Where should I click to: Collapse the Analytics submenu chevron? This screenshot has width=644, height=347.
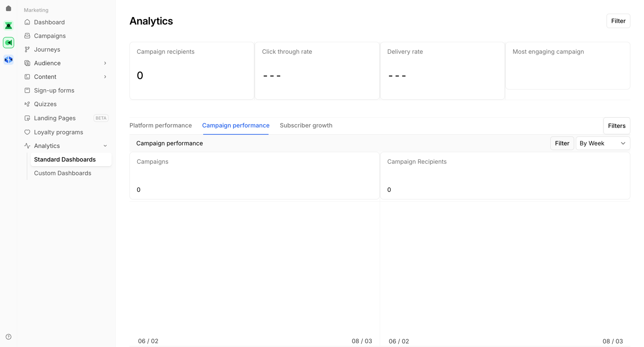tap(105, 146)
